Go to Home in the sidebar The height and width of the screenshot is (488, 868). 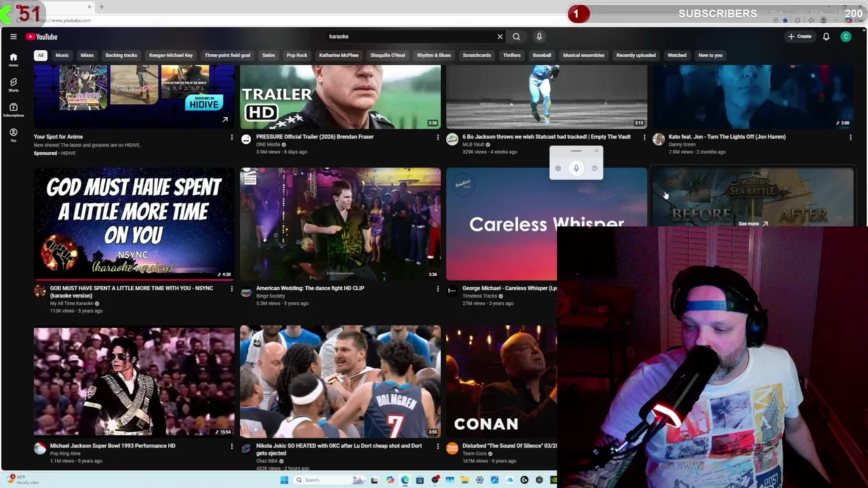click(13, 60)
